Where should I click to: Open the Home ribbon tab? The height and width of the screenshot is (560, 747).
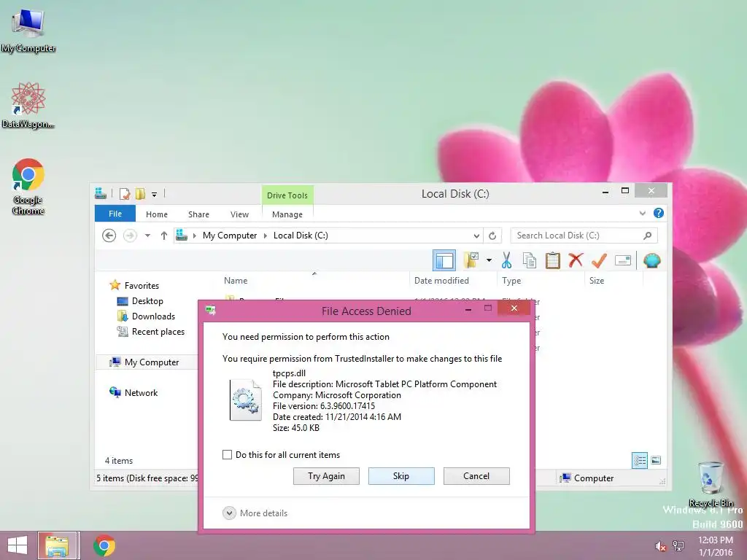(x=157, y=214)
